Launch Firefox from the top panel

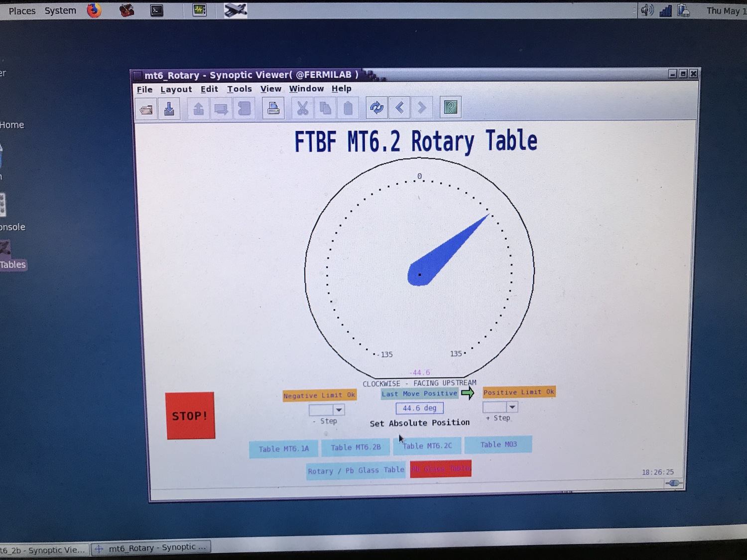pyautogui.click(x=94, y=10)
